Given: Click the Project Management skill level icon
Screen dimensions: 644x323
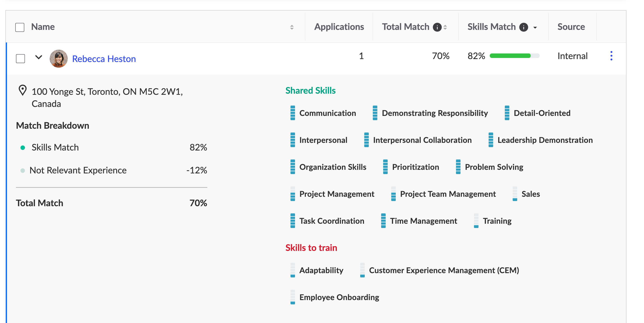Looking at the screenshot, I should click(x=293, y=194).
